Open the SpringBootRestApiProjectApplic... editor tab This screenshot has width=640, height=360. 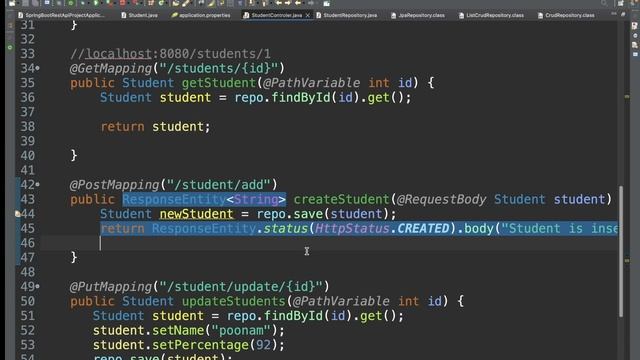point(61,15)
